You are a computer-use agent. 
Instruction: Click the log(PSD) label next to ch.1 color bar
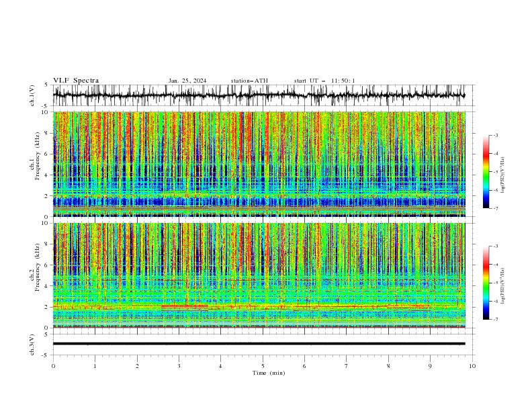[503, 175]
